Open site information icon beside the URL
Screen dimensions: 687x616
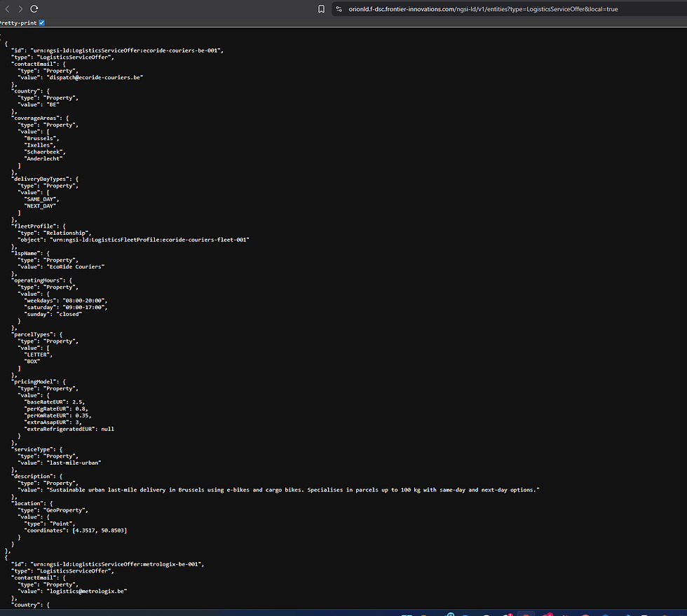pos(339,9)
